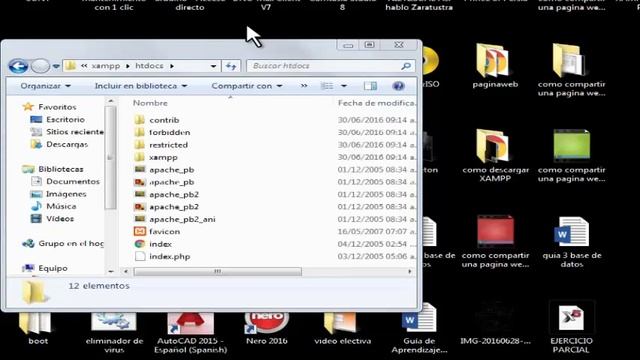Select the green como compartir una pagina video
The width and height of the screenshot is (640, 360).
click(571, 157)
